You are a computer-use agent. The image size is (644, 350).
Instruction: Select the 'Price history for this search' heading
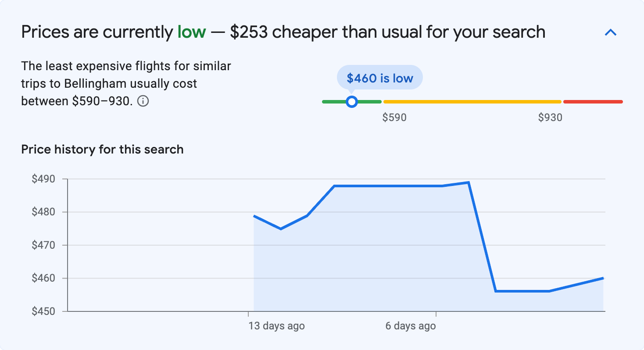click(102, 149)
